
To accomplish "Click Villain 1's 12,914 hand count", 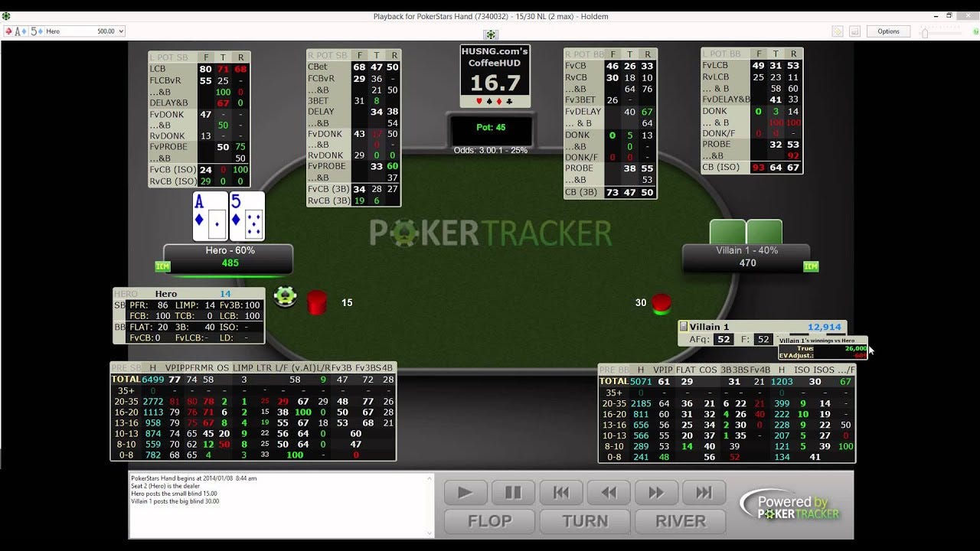I will tap(825, 327).
